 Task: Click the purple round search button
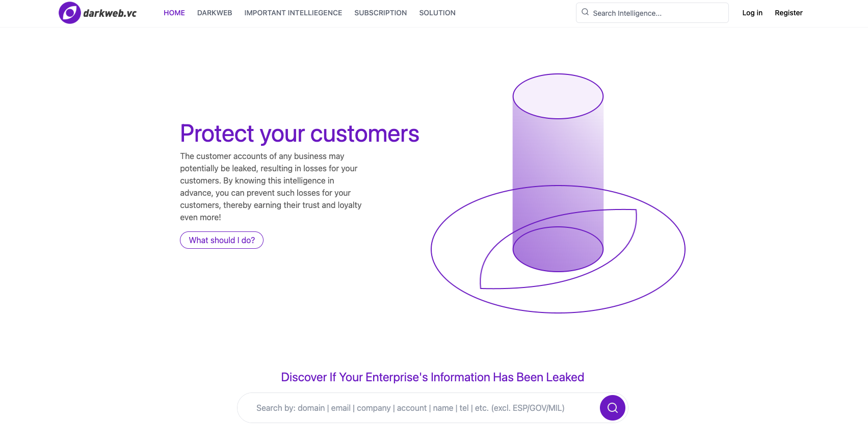613,408
